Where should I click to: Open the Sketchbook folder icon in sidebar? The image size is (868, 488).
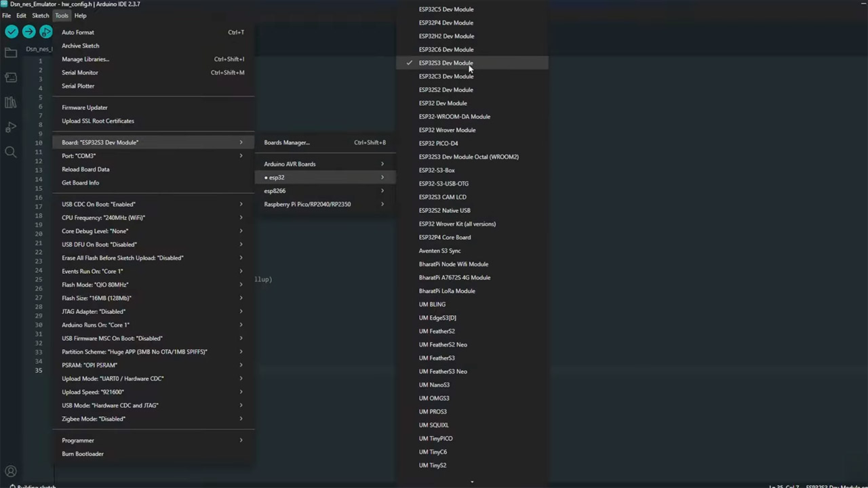coord(10,53)
